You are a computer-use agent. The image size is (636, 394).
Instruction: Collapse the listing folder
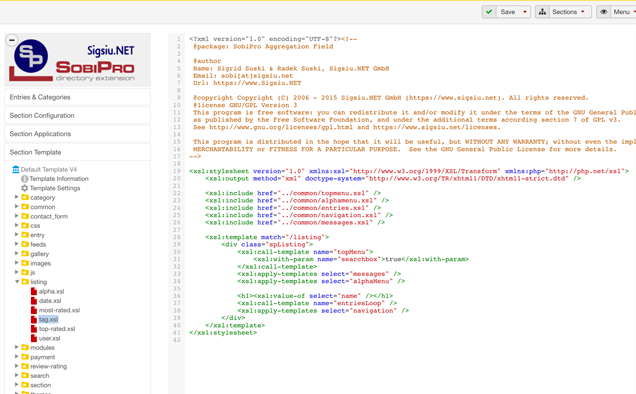(17, 282)
